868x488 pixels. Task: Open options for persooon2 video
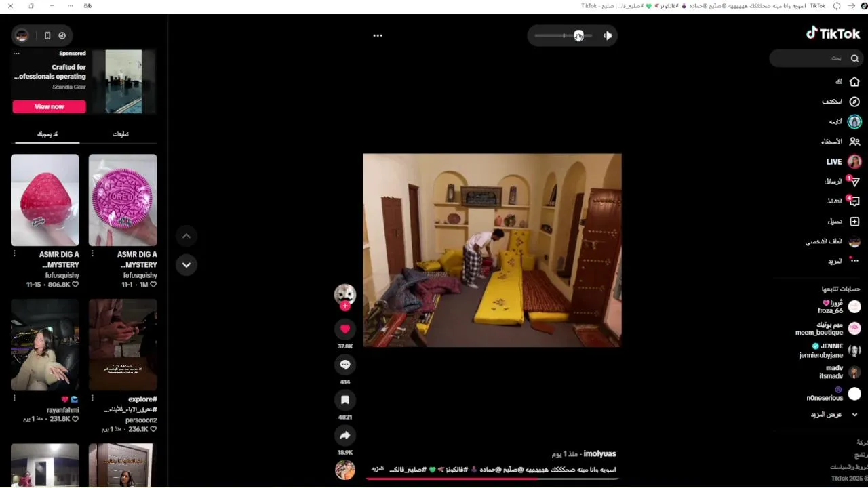point(92,399)
